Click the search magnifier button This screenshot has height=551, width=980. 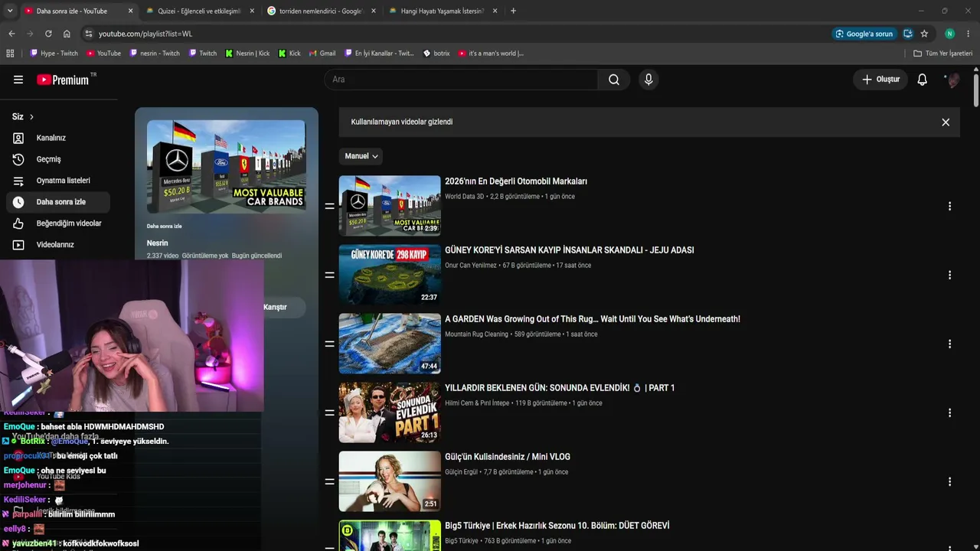[x=614, y=80]
